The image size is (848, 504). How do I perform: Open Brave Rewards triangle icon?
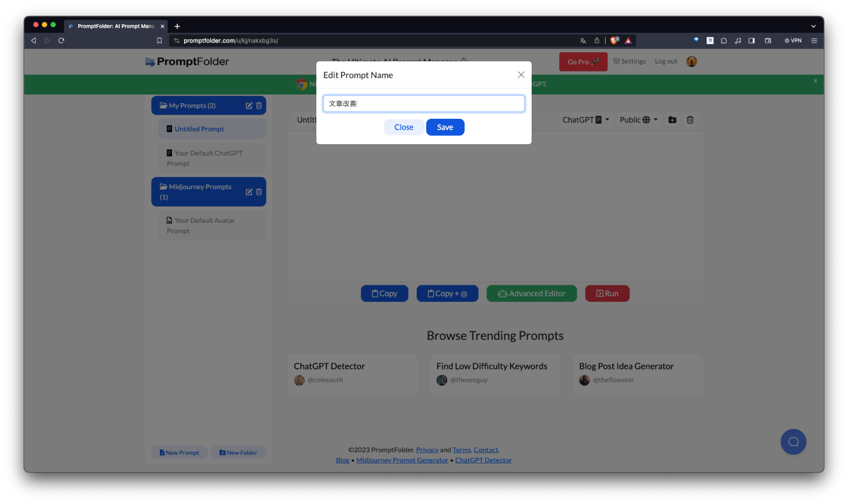[x=628, y=41]
